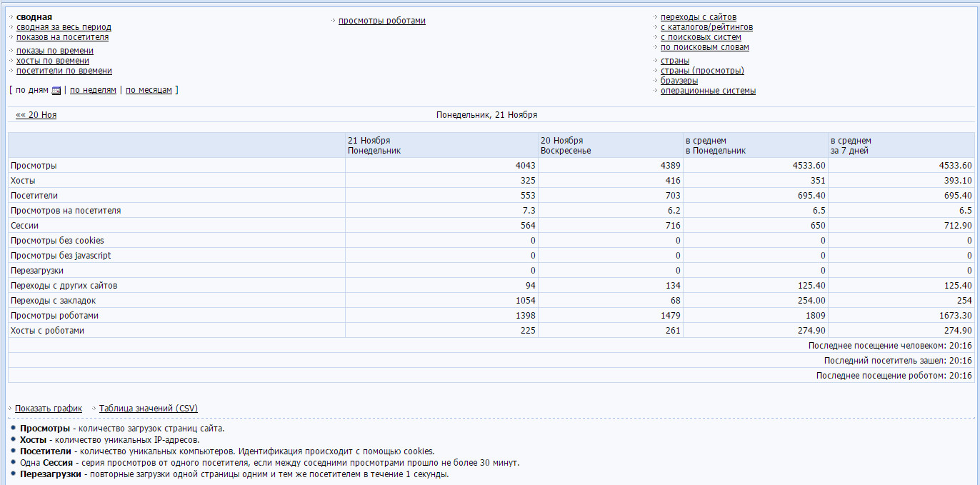980x485 pixels.
Task: Open the calendar icon beside «по дням»
Action: point(56,91)
